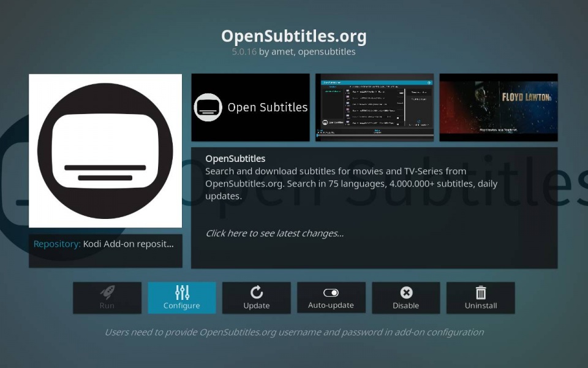Click the large OpenSubtitles add-on icon
Screen dimensions: 588x368
105,150
